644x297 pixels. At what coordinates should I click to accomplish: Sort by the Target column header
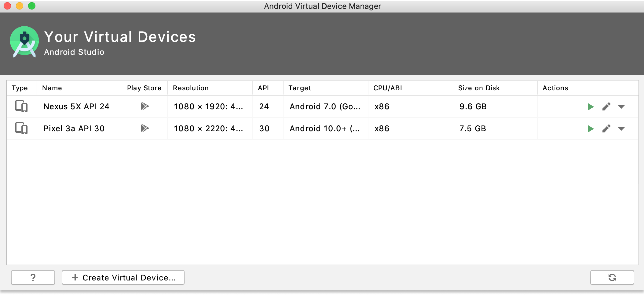[326, 88]
